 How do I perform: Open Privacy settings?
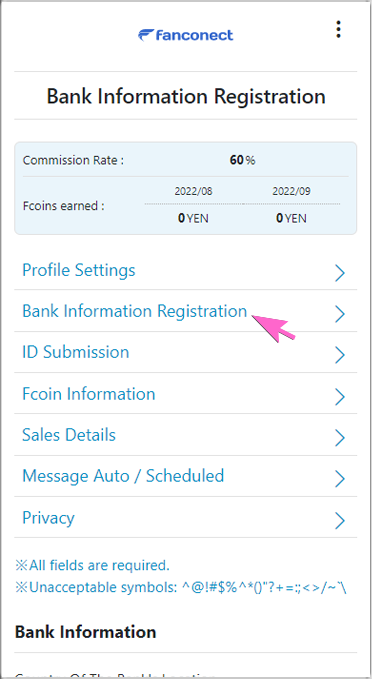click(x=49, y=517)
